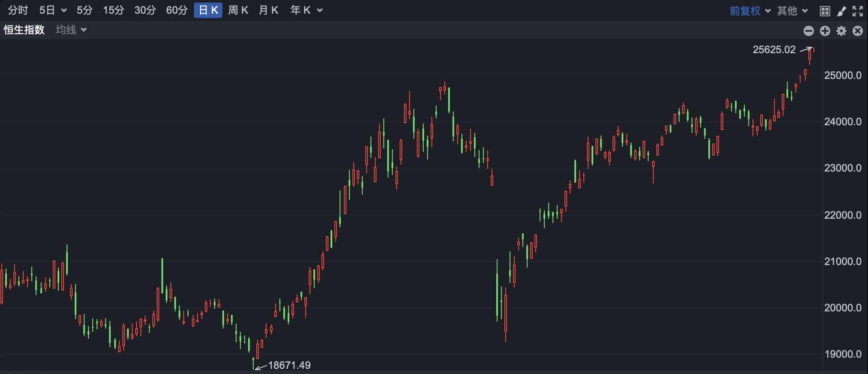Viewport: 868px width, 374px height.
Task: Zoom out the chart with minus icon
Action: coord(809,31)
